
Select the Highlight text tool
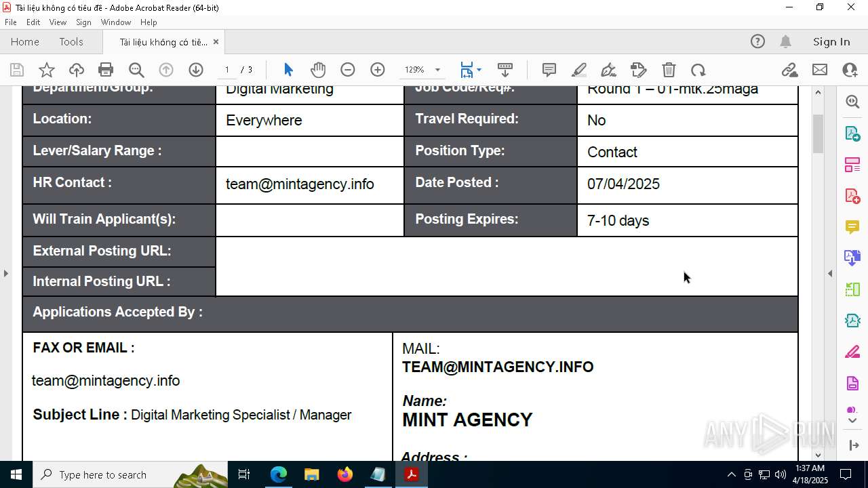pos(579,70)
